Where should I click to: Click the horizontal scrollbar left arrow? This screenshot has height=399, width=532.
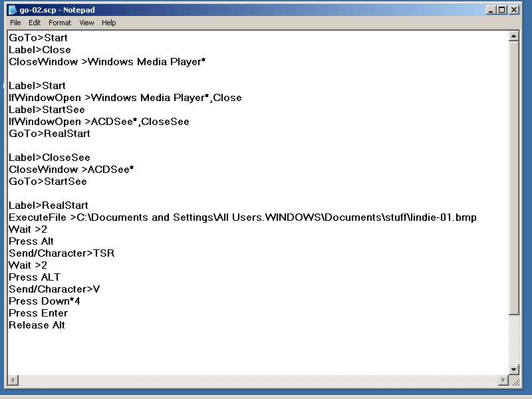coord(13,380)
